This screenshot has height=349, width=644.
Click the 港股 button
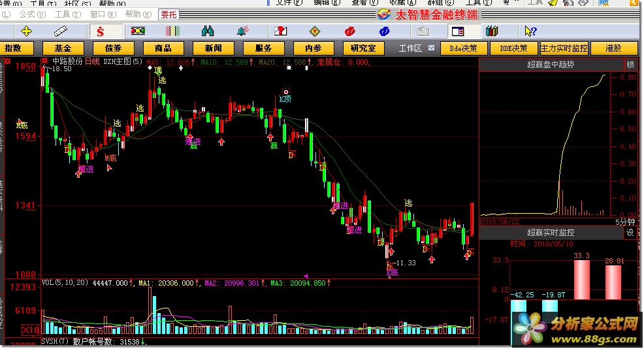613,48
